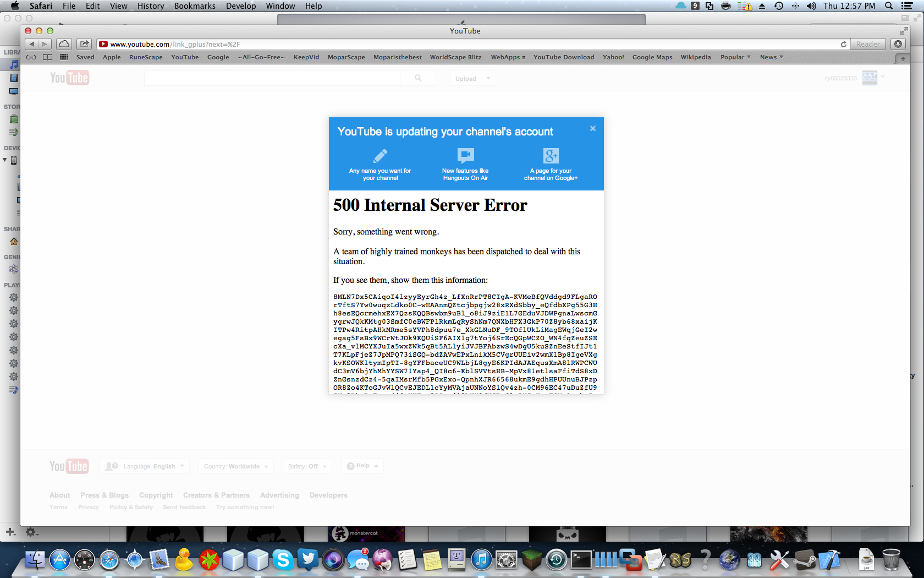Click the pencil icon for channel name

(x=380, y=156)
